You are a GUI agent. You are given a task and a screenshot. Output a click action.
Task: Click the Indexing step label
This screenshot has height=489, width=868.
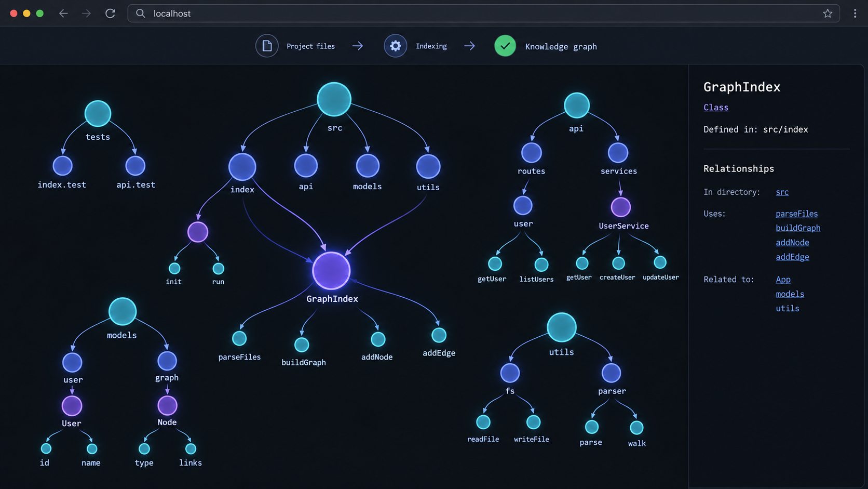(x=431, y=46)
